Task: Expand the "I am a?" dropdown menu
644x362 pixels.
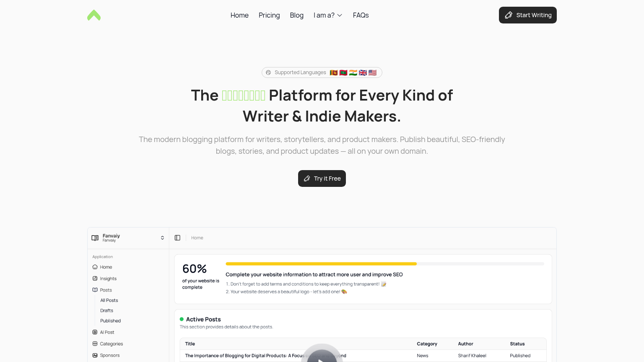Action: [328, 16]
